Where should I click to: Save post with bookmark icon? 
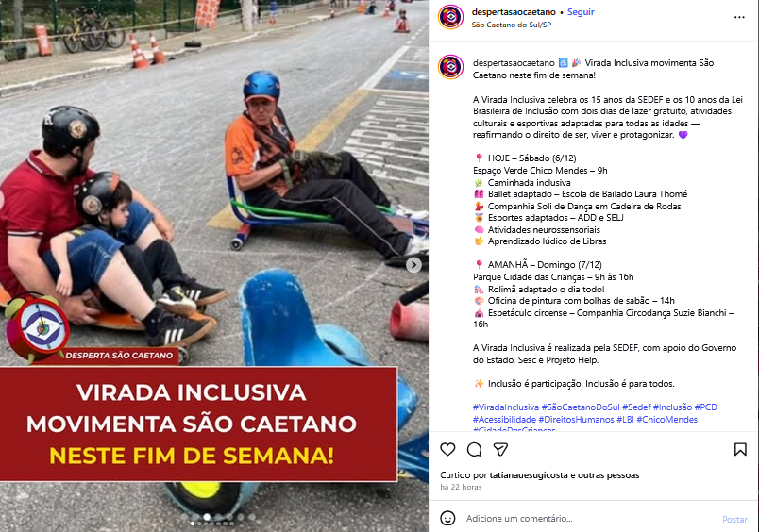tap(740, 449)
